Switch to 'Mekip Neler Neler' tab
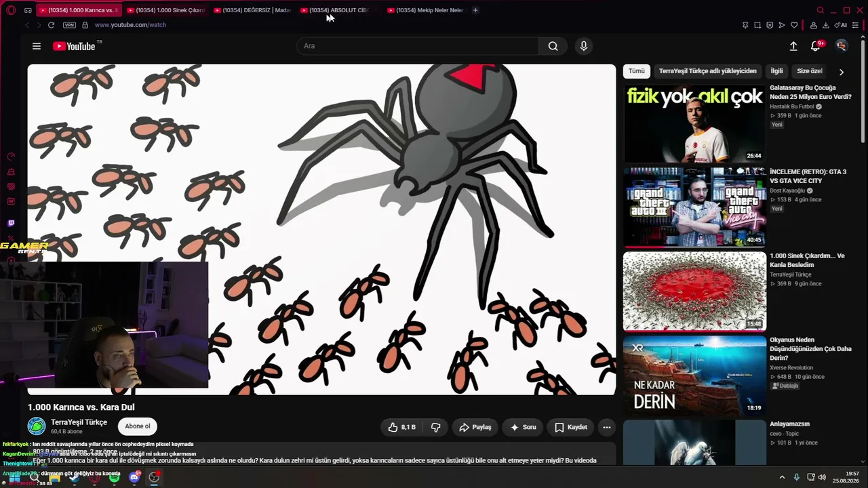This screenshot has width=868, height=488. (426, 10)
